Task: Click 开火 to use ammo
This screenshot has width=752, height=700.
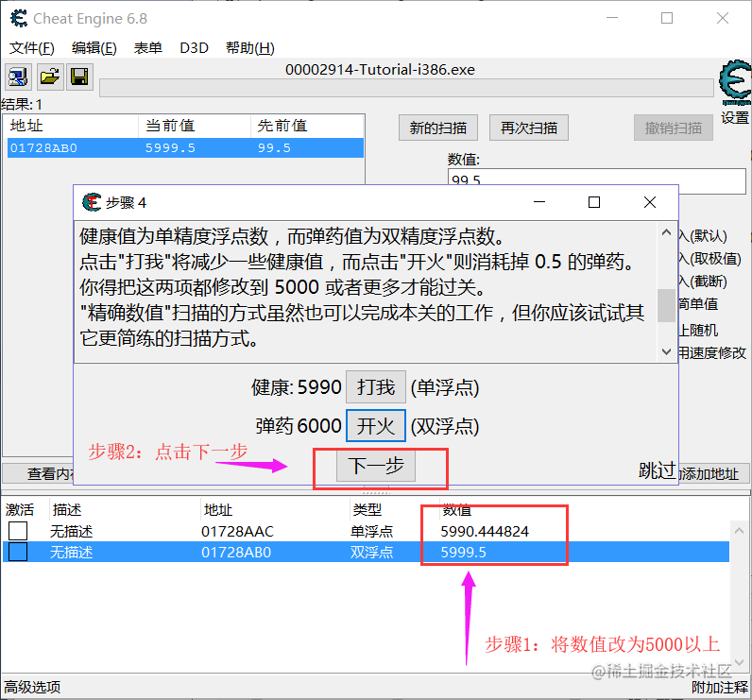Action: coord(376,425)
